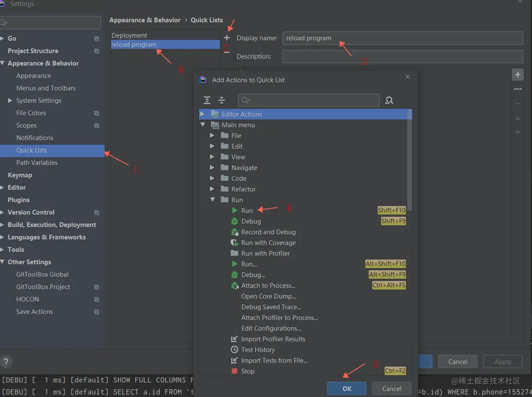Expand the Edit folder in the actions tree
Screen dimensions: 532x397
212,146
